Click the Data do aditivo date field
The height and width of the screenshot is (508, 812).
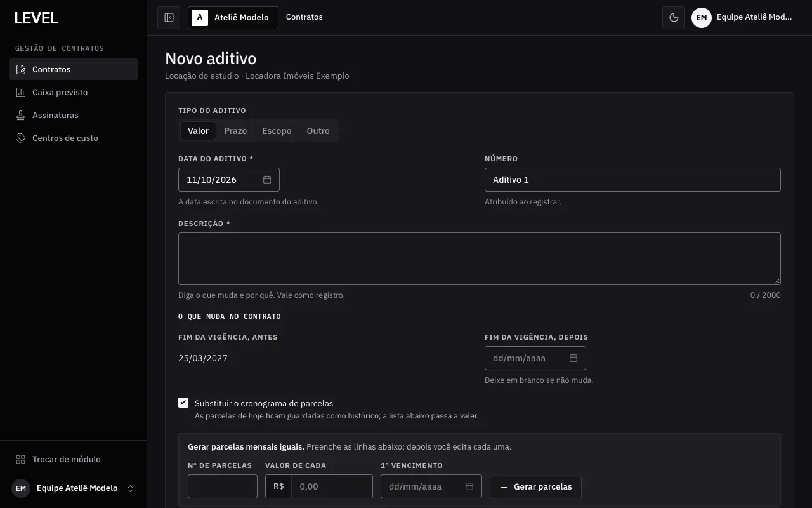pos(229,180)
